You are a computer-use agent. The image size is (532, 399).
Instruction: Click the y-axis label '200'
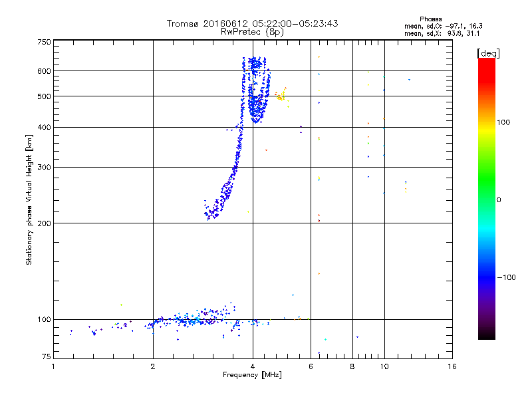pos(44,223)
